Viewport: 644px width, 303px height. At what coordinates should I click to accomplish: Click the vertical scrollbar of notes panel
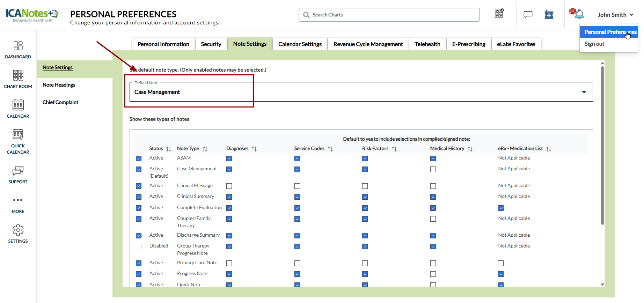(602, 147)
